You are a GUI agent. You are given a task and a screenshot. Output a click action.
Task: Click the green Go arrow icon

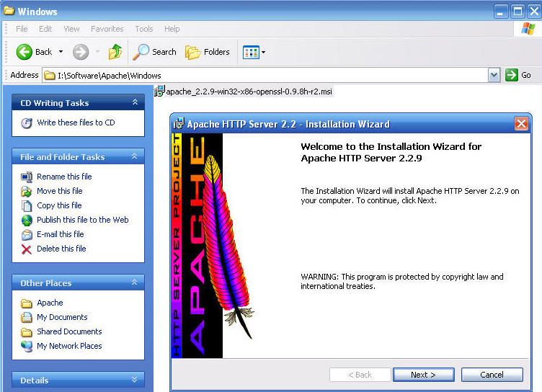point(512,75)
